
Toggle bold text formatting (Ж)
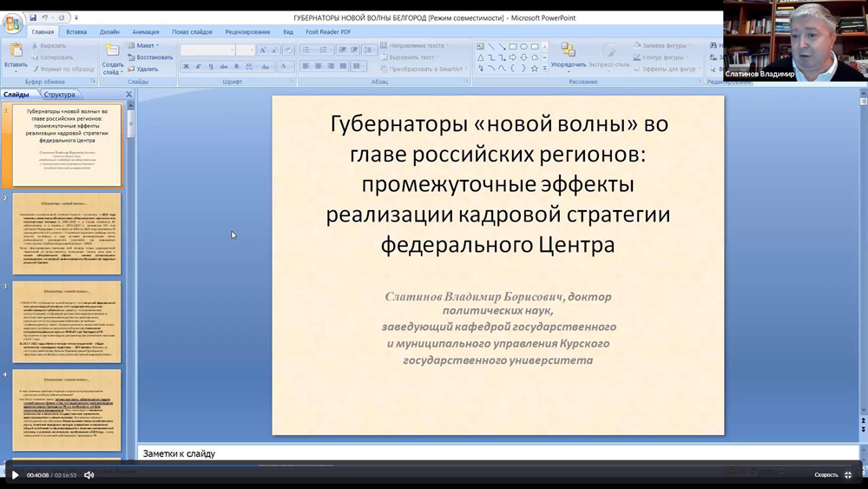186,67
